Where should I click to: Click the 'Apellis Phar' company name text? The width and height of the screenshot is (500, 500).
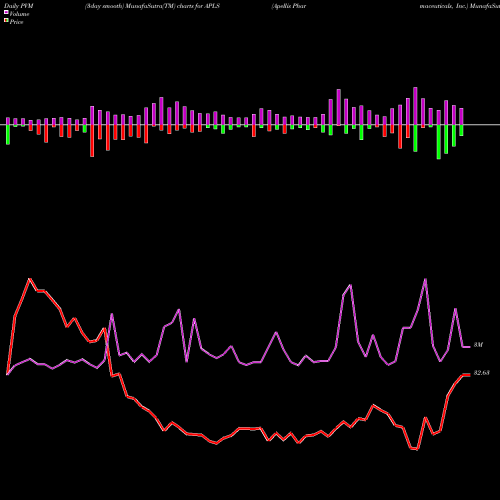pos(289,6)
